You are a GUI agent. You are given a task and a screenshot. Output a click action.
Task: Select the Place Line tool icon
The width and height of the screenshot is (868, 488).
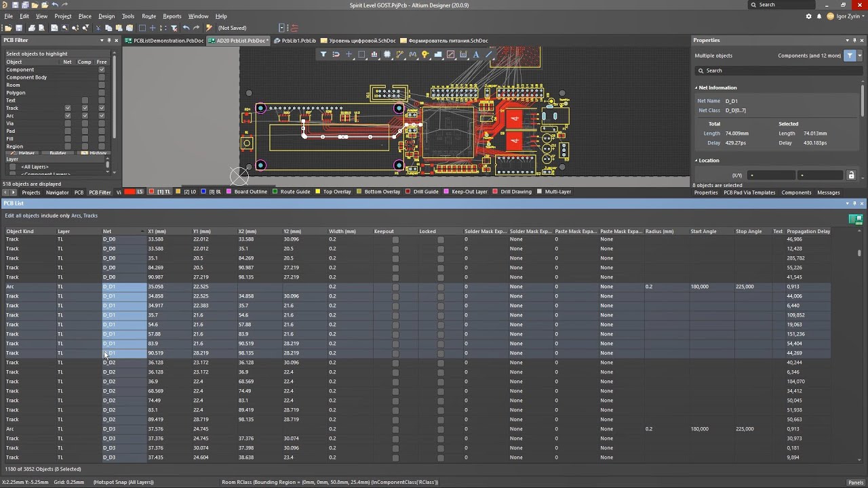[x=489, y=54]
